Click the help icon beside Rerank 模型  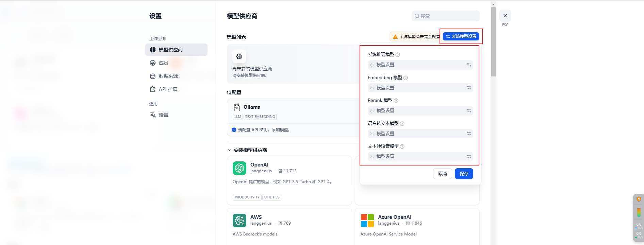396,101
